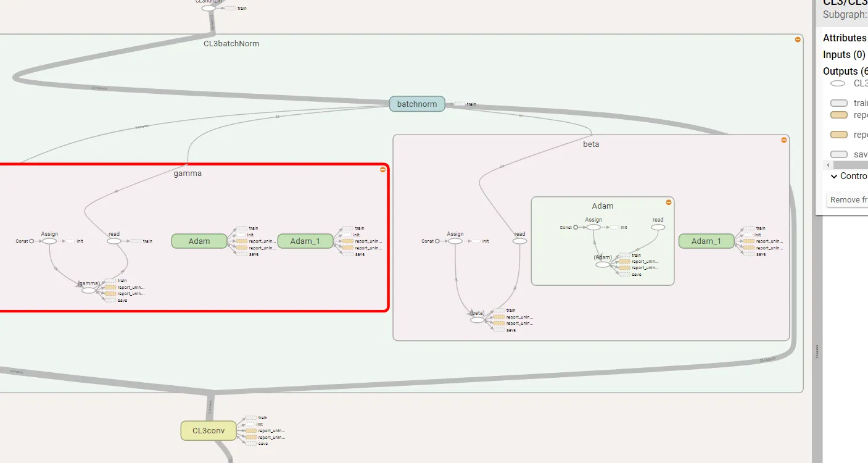This screenshot has width=868, height=463.
Task: Select the save annotation of (Adam) variable
Action: pos(625,275)
